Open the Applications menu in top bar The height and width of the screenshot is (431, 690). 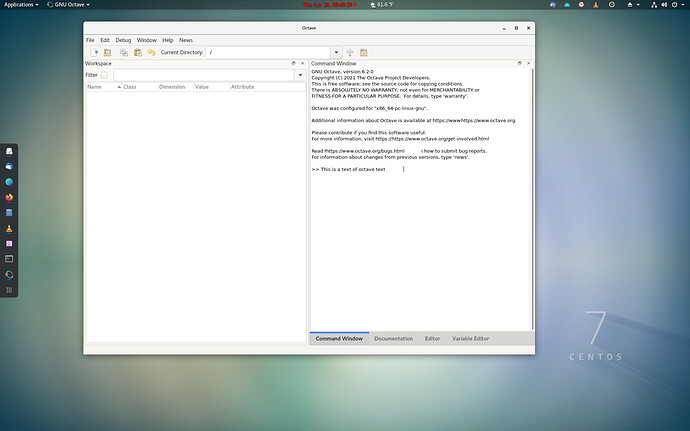21,4
